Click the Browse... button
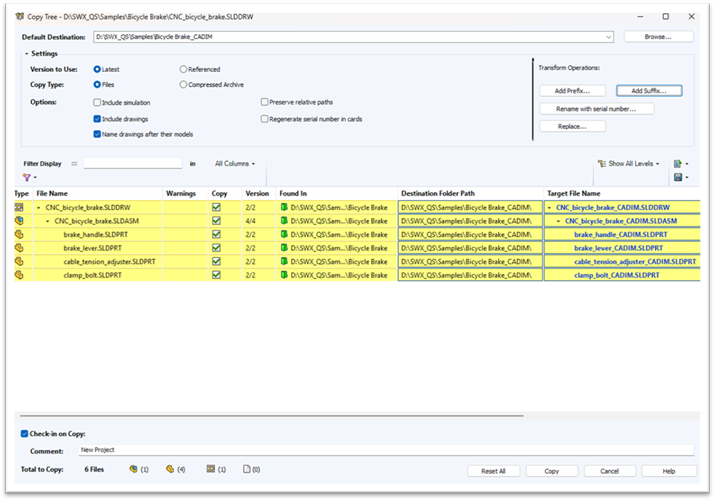 [658, 37]
